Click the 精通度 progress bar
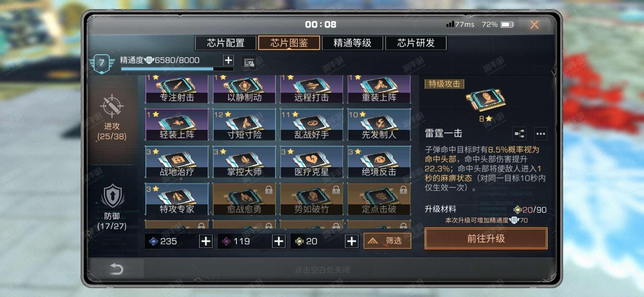The height and width of the screenshot is (297, 644). pyautogui.click(x=177, y=69)
